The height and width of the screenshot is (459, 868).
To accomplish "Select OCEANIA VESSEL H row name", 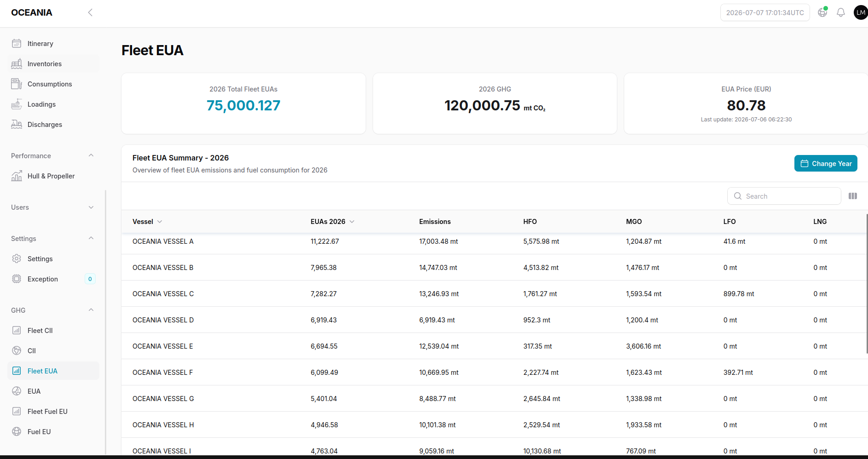I will 163,425.
